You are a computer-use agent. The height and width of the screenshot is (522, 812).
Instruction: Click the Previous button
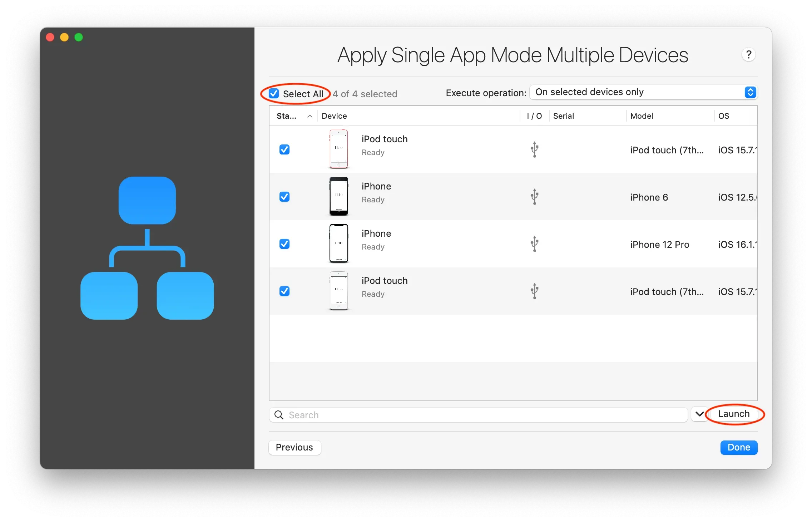[294, 447]
